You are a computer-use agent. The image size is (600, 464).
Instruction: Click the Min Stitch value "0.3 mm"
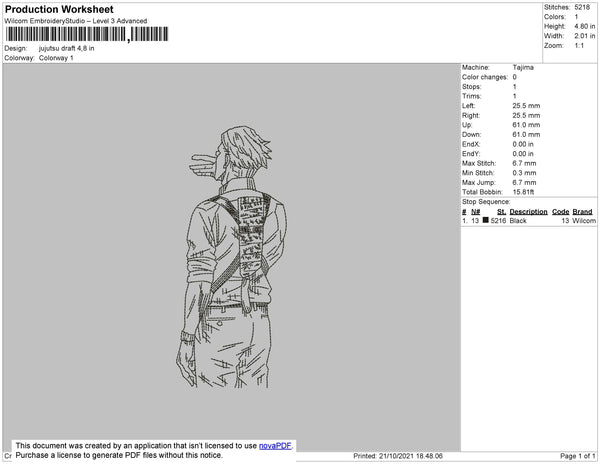(524, 173)
